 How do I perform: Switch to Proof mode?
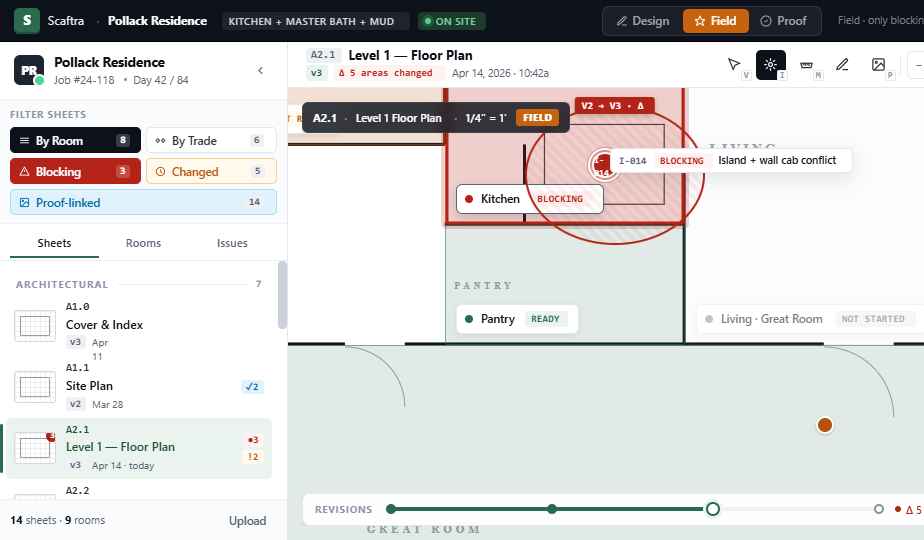click(x=783, y=21)
